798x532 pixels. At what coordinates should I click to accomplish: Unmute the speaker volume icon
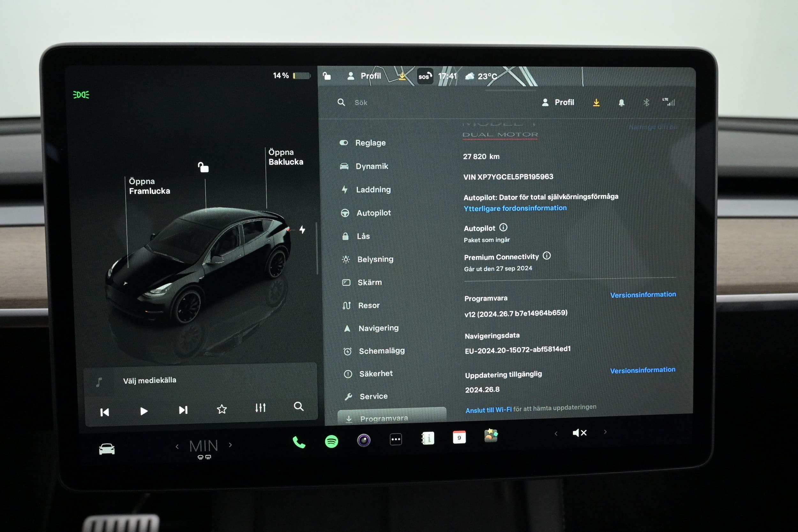pos(579,433)
